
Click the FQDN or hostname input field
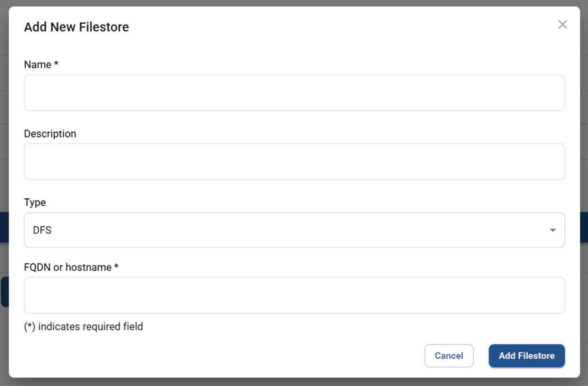[x=294, y=295]
